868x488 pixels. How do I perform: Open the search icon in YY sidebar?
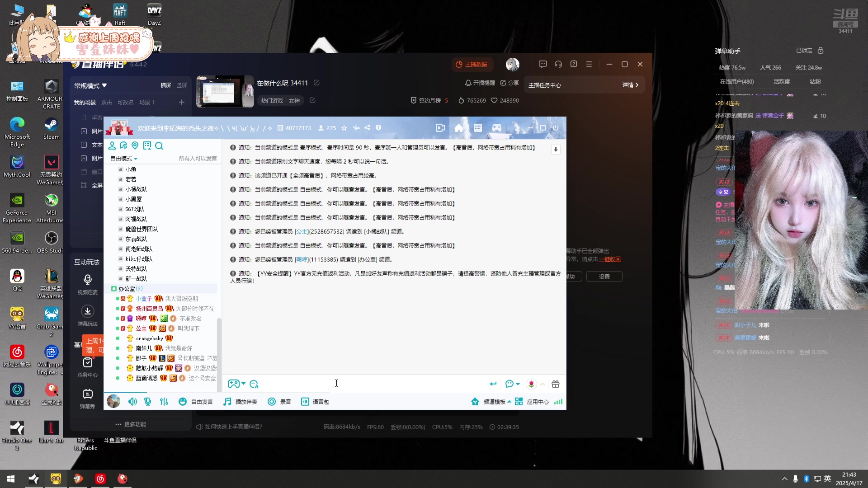[159, 145]
